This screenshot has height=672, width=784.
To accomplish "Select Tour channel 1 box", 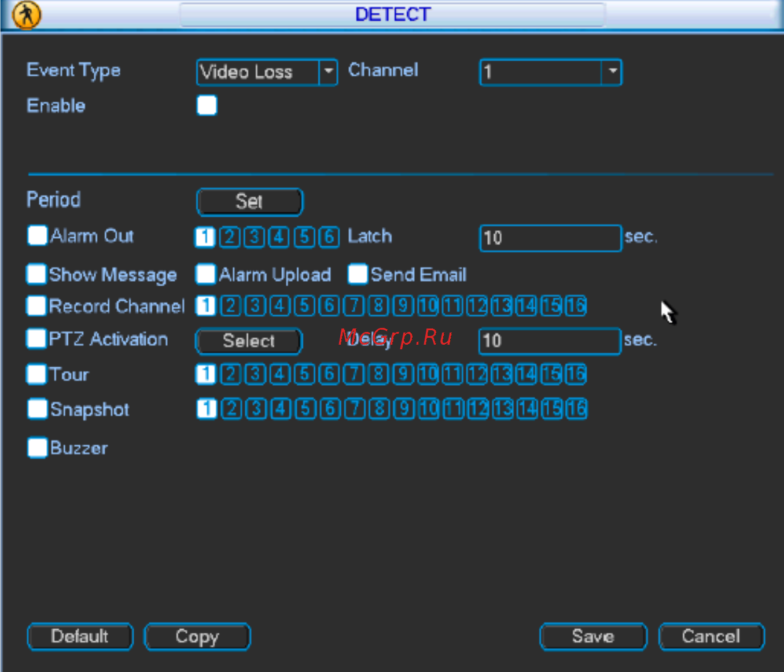I will point(205,374).
